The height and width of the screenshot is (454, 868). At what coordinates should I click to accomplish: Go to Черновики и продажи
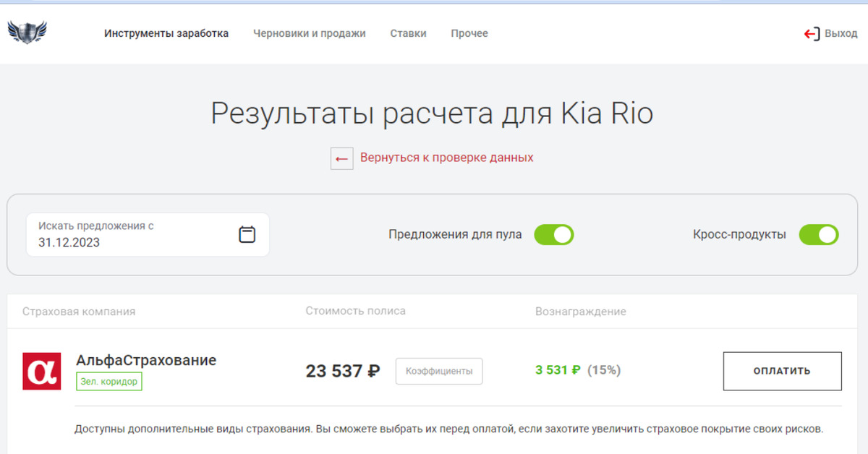click(x=309, y=33)
